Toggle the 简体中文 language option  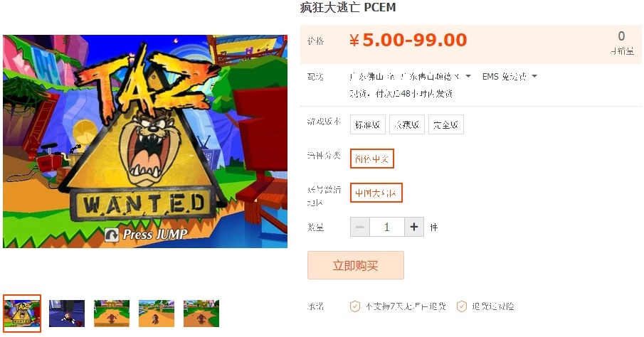(372, 159)
